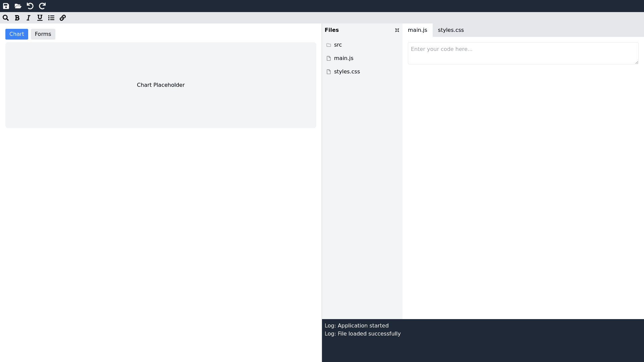Screen dimensions: 644x362
Task: Click the Undo arrow icon
Action: 30,6
